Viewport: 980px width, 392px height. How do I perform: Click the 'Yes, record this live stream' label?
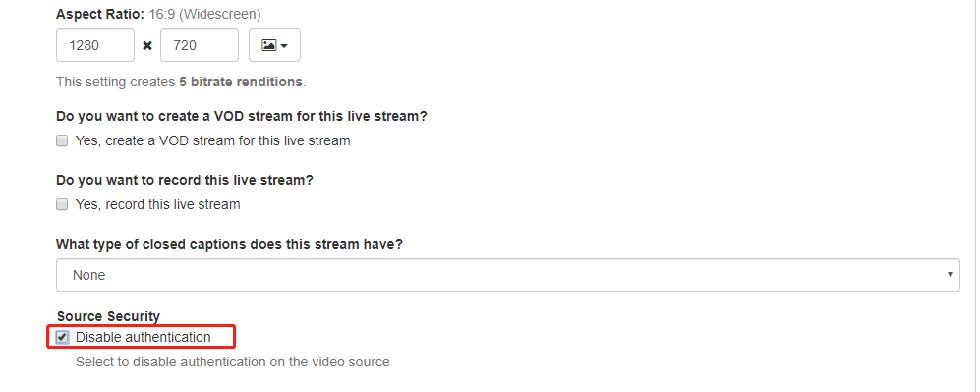point(157,204)
